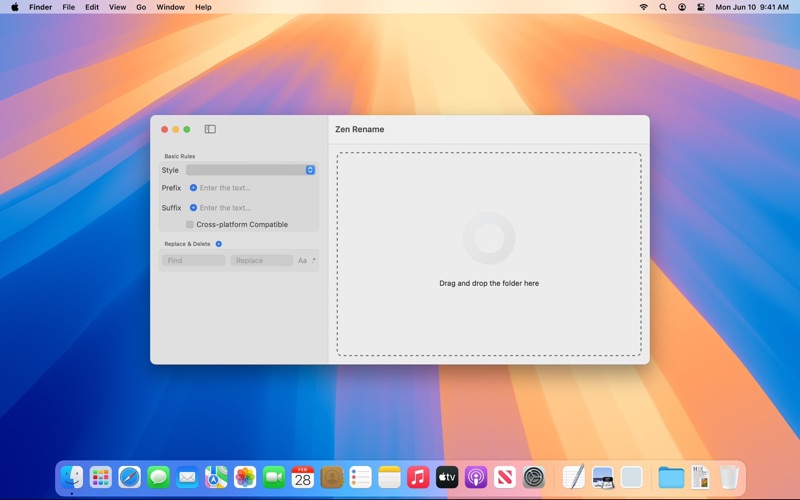Toggle the sidebar with the panel icon
This screenshot has width=800, height=500.
pos(210,129)
